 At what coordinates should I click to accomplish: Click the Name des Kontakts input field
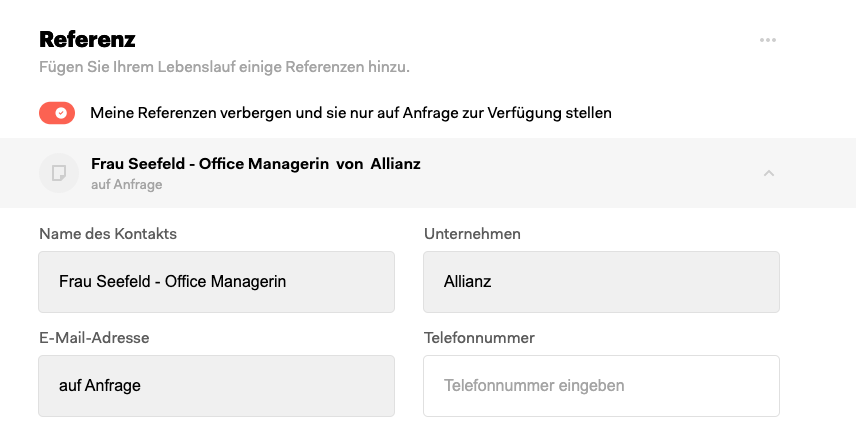coord(216,282)
